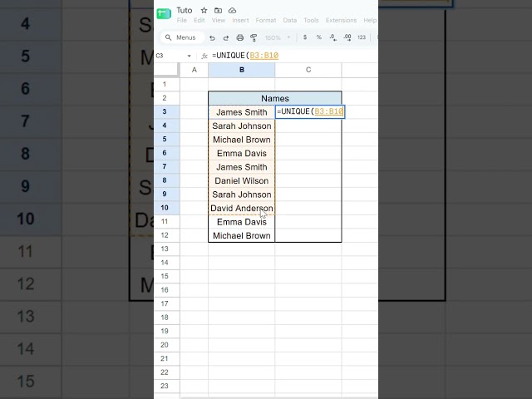Open the zoom level dropdown
The image size is (532, 399).
pos(278,37)
